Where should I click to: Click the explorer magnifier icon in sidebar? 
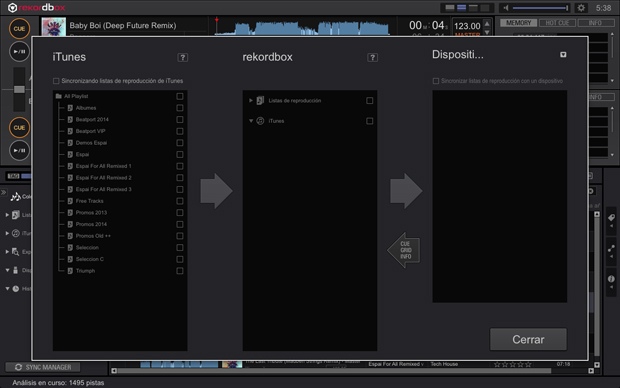pyautogui.click(x=15, y=252)
